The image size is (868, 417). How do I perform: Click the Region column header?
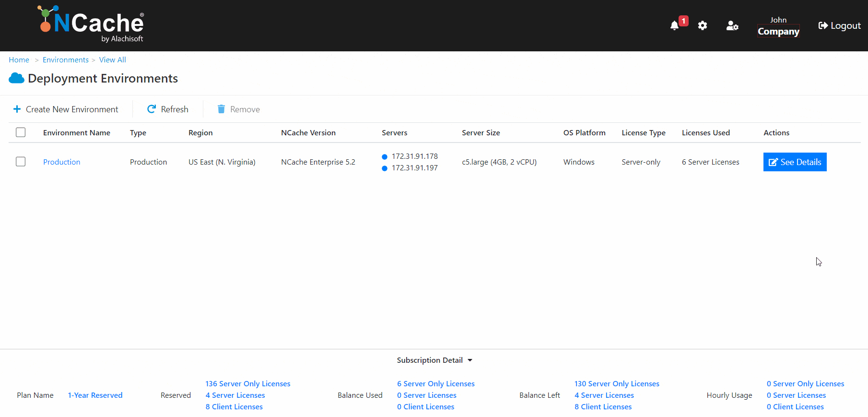pos(200,133)
